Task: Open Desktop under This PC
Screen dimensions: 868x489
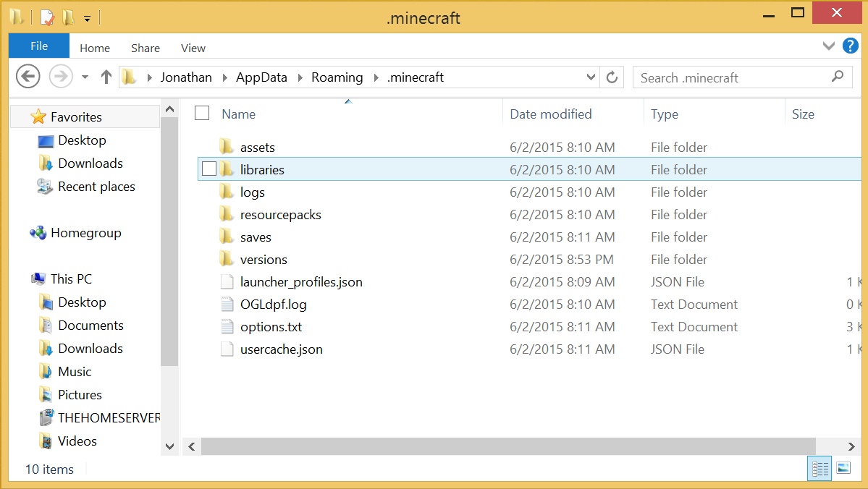Action: pos(82,302)
